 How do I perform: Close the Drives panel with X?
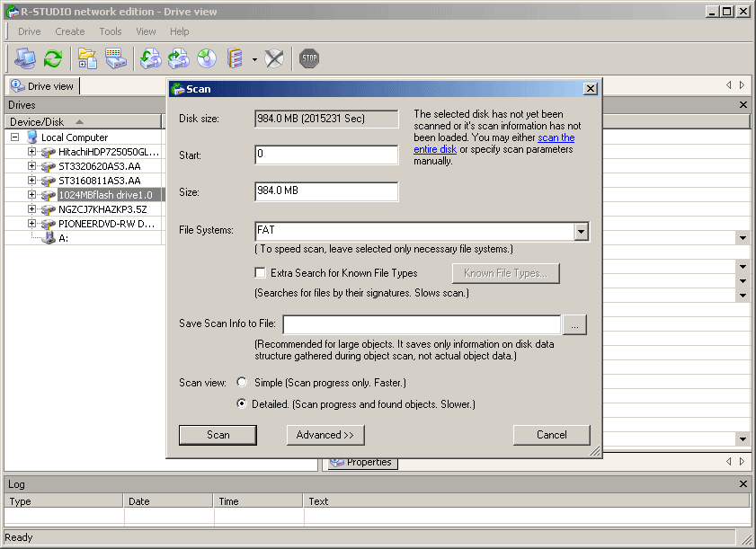point(743,104)
